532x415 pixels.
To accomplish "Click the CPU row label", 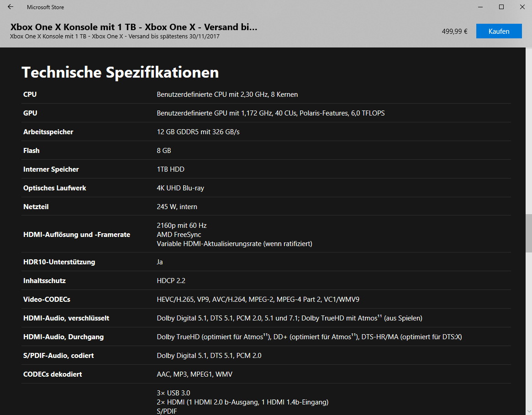I will 30,95.
